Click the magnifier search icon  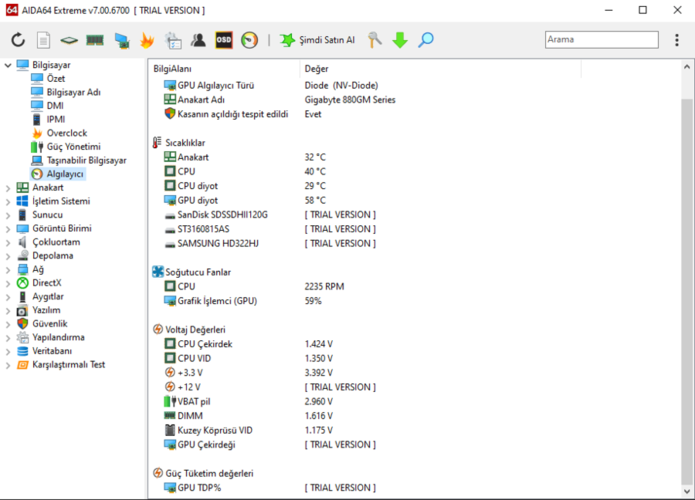coord(426,40)
